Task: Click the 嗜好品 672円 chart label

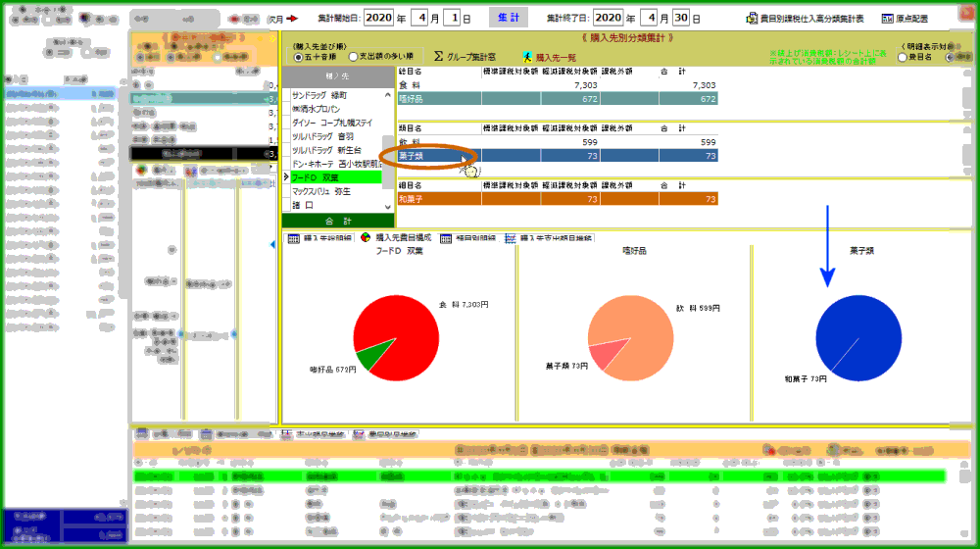Action: pyautogui.click(x=332, y=370)
